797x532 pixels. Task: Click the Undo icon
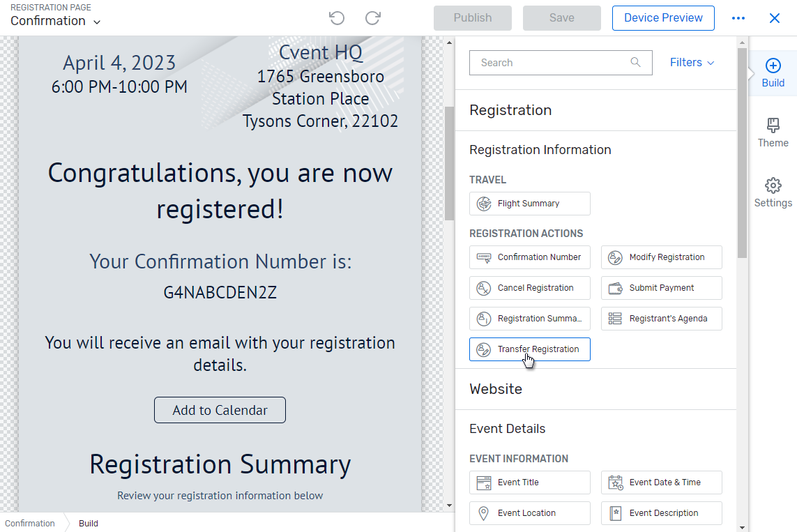336,18
